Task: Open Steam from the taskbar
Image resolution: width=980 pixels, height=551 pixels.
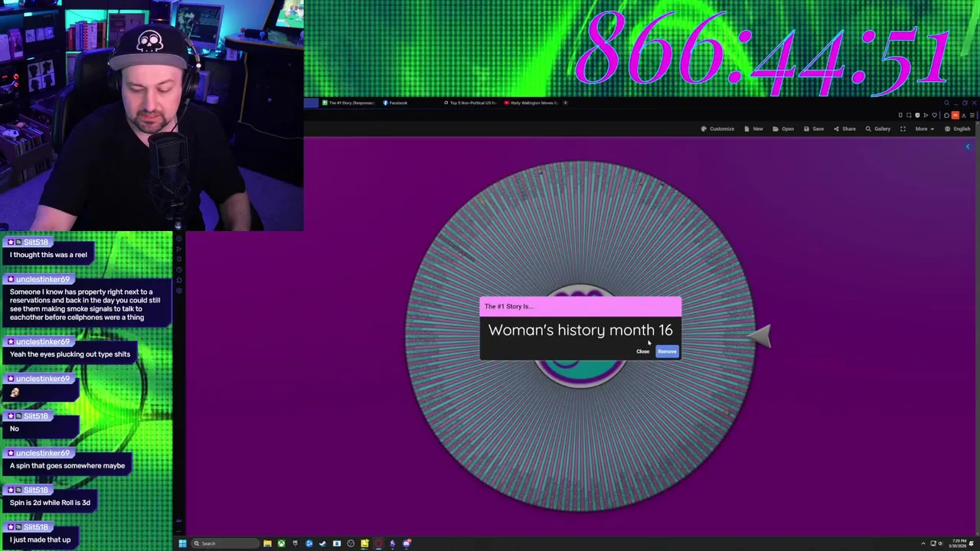Action: tap(322, 543)
